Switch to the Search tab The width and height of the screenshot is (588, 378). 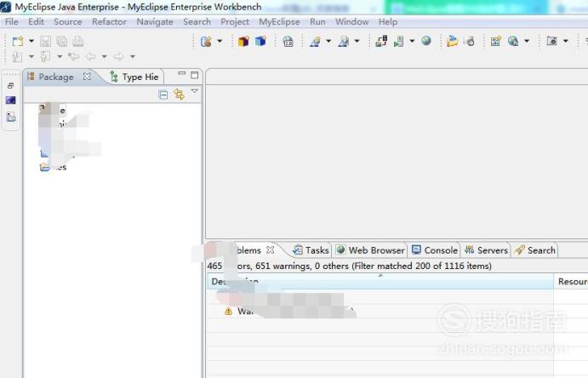535,250
